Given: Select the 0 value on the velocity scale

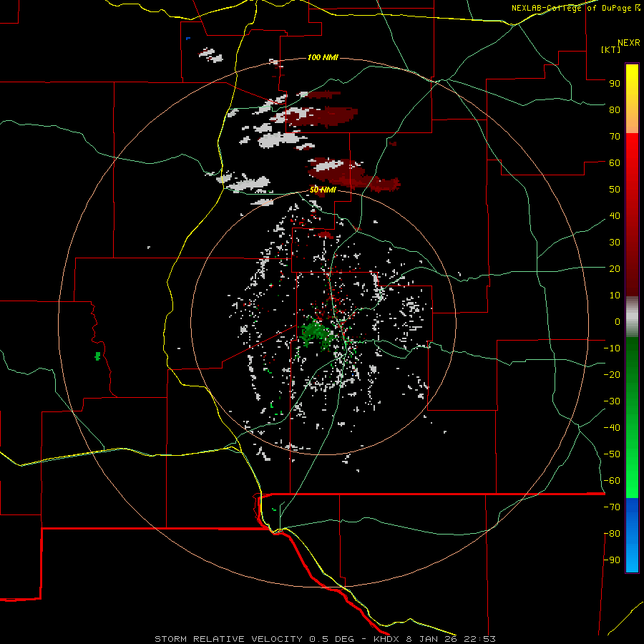Looking at the screenshot, I should 618,321.
